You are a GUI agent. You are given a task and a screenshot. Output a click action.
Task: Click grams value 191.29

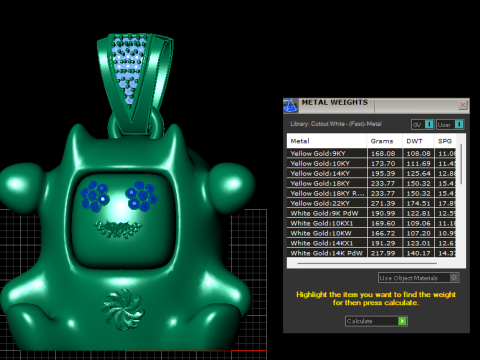click(383, 243)
